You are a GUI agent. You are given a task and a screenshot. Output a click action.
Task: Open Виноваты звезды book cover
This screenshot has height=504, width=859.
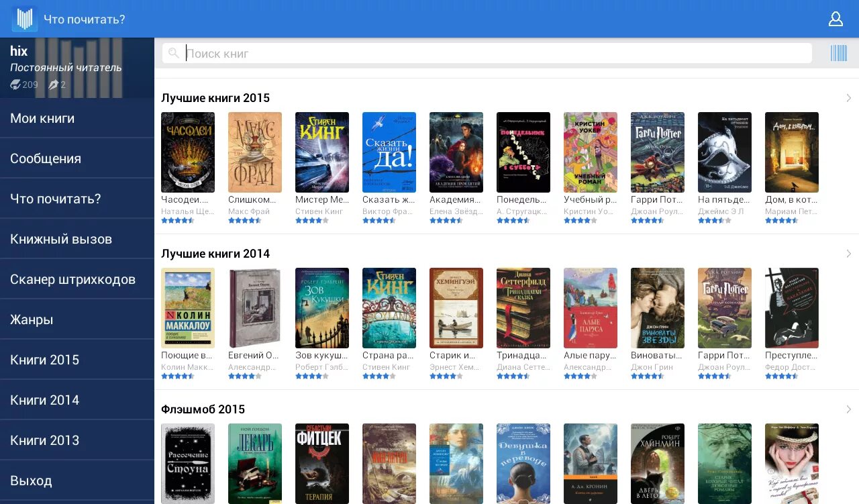(658, 308)
